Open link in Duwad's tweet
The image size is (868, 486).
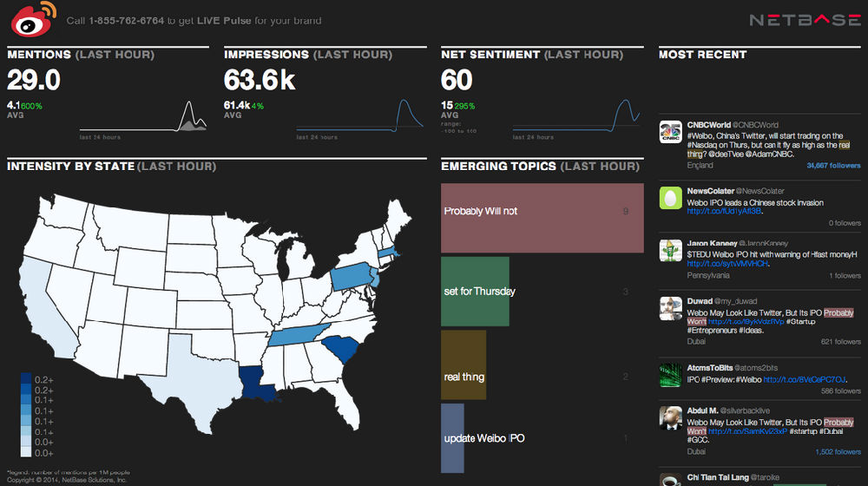coord(746,322)
